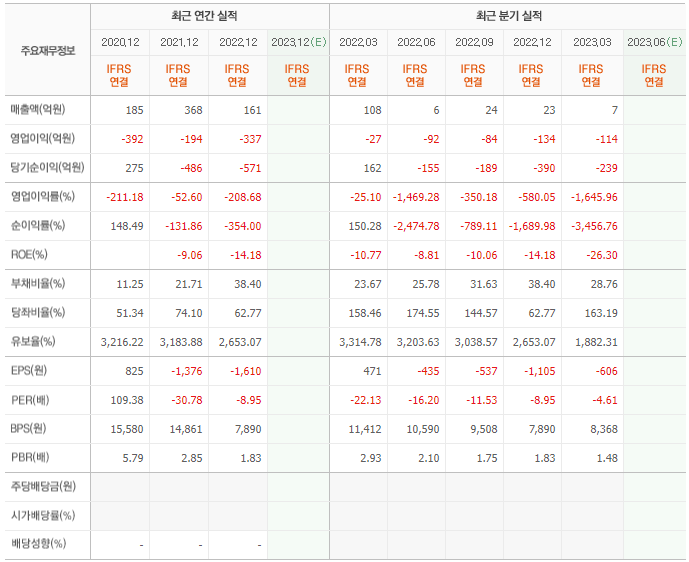689x562 pixels.
Task: Click the -9.06 ROE value
Action: [189, 255]
